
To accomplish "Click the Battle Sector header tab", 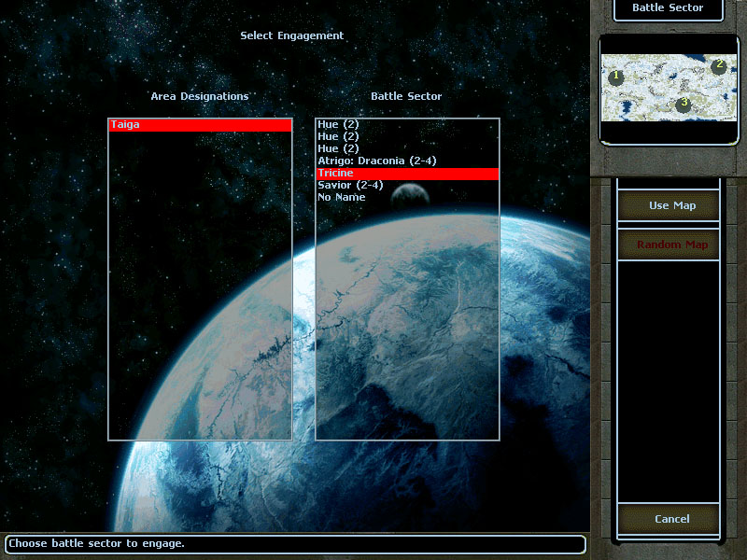I will click(x=669, y=8).
